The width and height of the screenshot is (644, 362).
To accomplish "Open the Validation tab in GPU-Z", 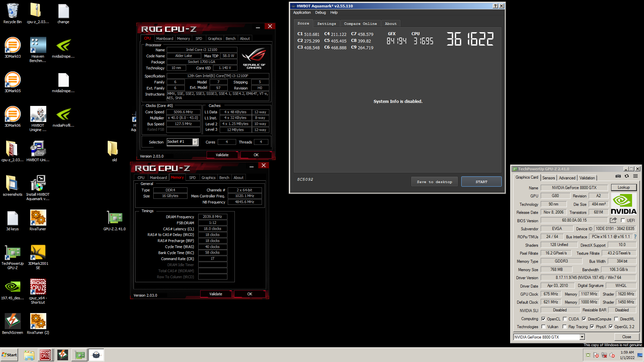I will [x=587, y=178].
